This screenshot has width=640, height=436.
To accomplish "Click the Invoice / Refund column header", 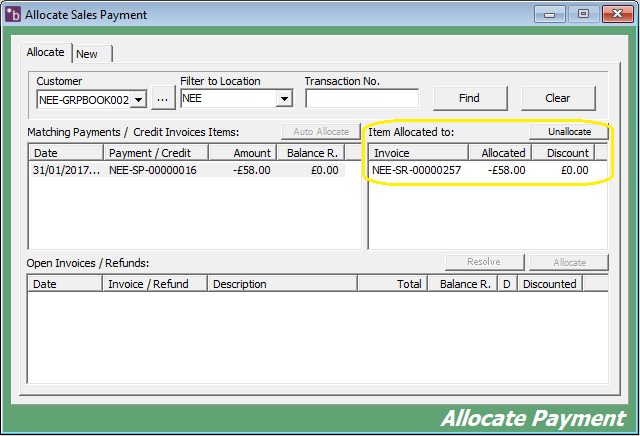I will click(x=155, y=284).
